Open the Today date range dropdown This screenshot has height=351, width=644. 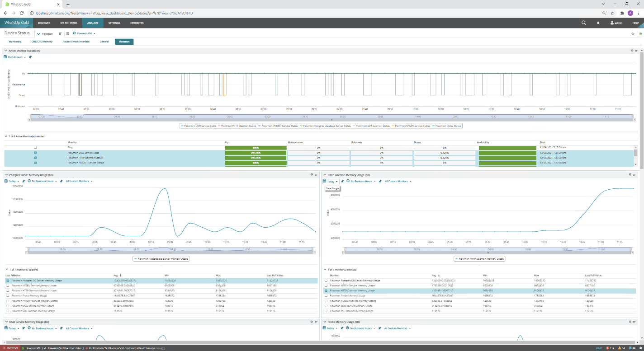[x=13, y=181]
